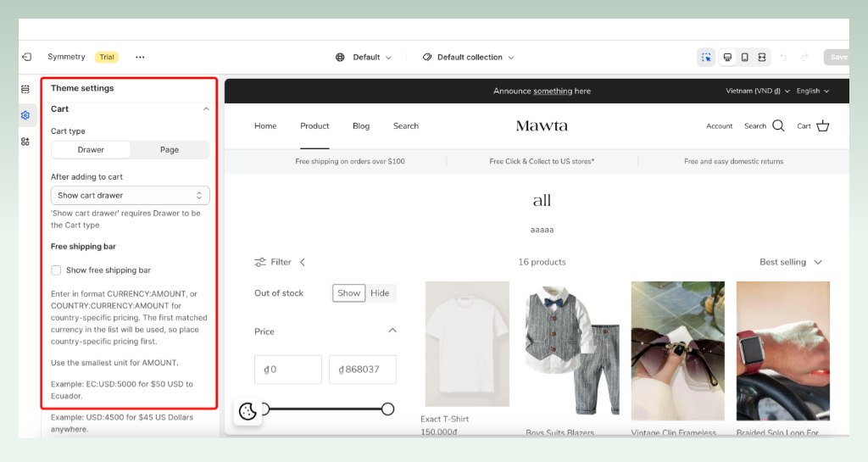Click the announcement 'something' link
This screenshot has width=868, height=462.
click(x=553, y=92)
